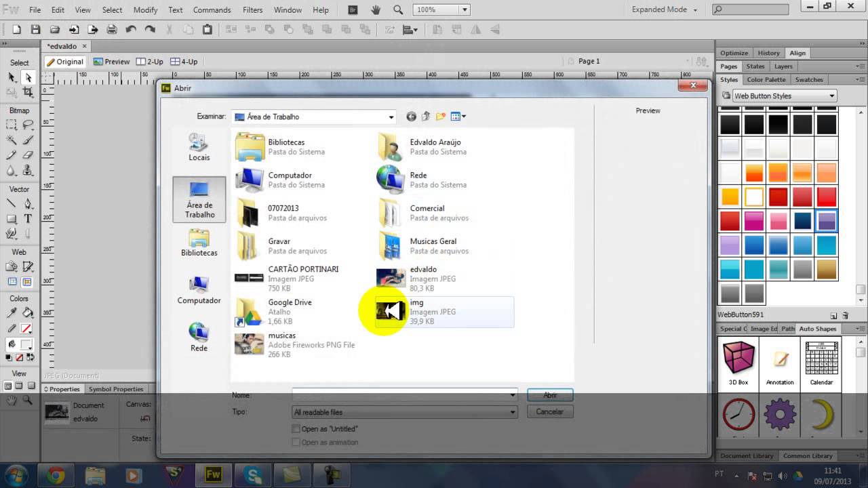The image size is (868, 488).
Task: Select the Lasso tool
Action: (28, 125)
